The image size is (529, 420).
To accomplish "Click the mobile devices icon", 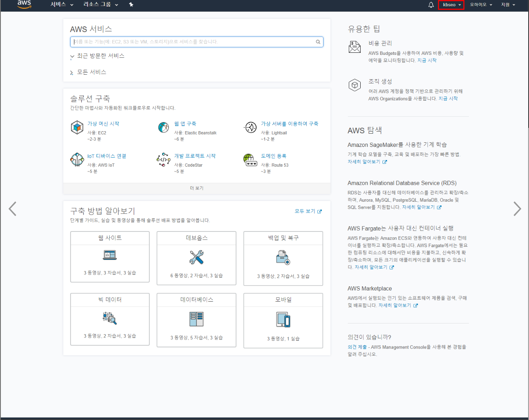I will point(283,320).
